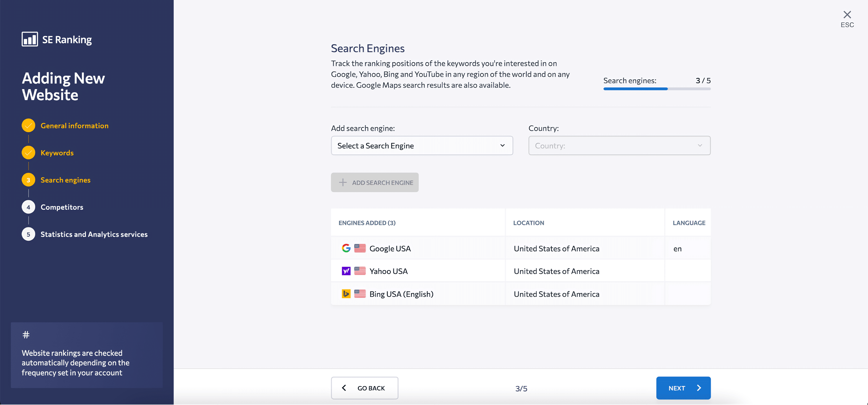Click the 'Track the ranking positions' description paragraph
The height and width of the screenshot is (405, 868).
click(450, 74)
